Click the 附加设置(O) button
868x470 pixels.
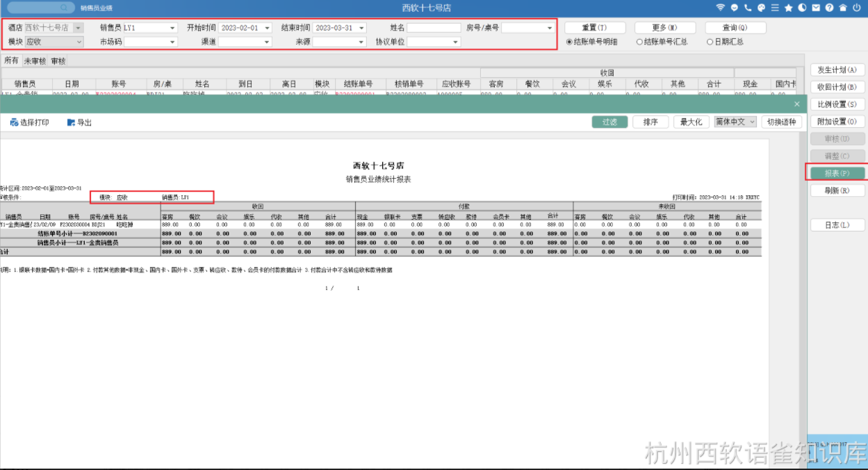click(x=837, y=122)
